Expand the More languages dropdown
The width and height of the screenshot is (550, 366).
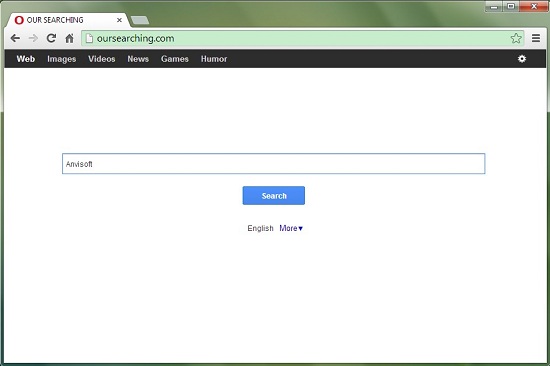(291, 228)
